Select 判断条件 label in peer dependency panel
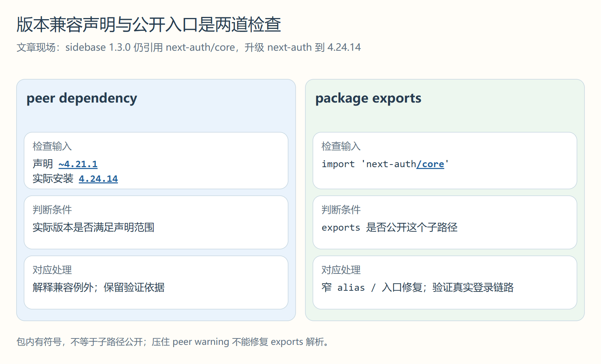This screenshot has height=364, width=601. pos(52,210)
